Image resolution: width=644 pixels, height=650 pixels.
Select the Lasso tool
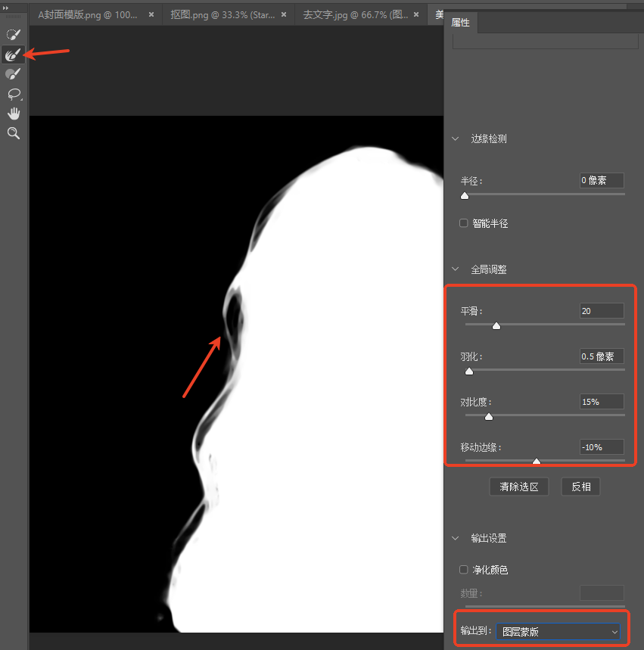(14, 94)
